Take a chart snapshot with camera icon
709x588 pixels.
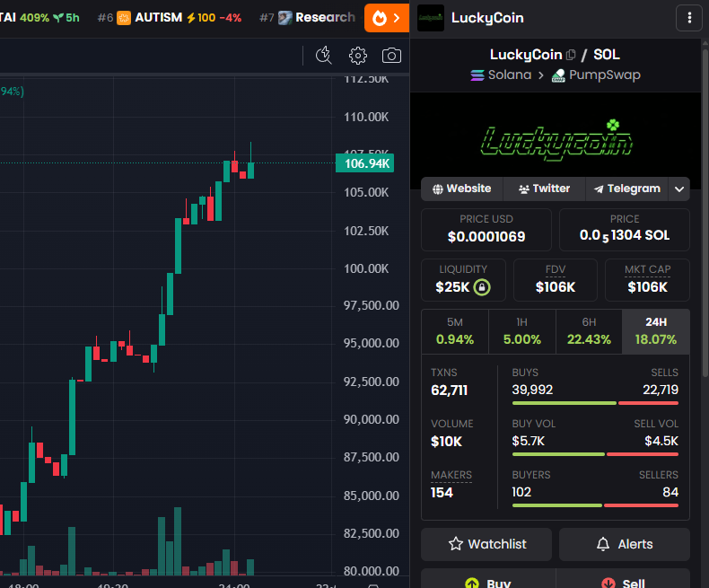(x=391, y=56)
